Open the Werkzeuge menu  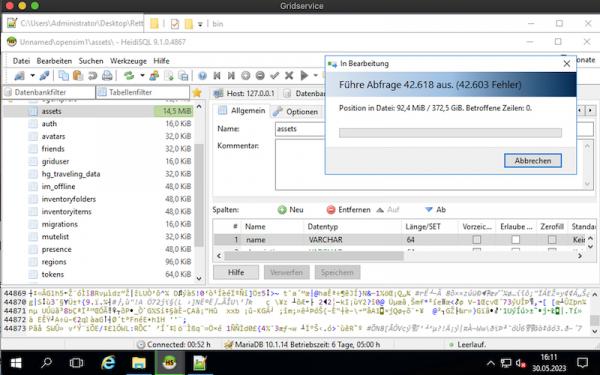coord(128,61)
